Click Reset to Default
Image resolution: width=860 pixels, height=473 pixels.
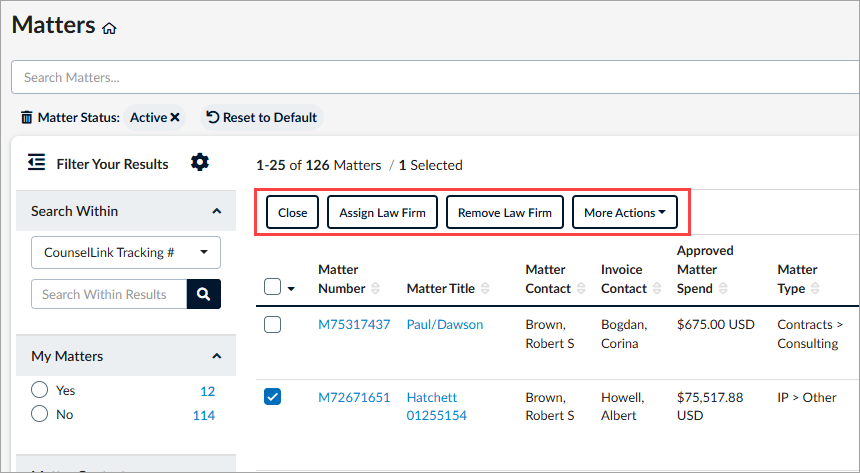coord(262,117)
